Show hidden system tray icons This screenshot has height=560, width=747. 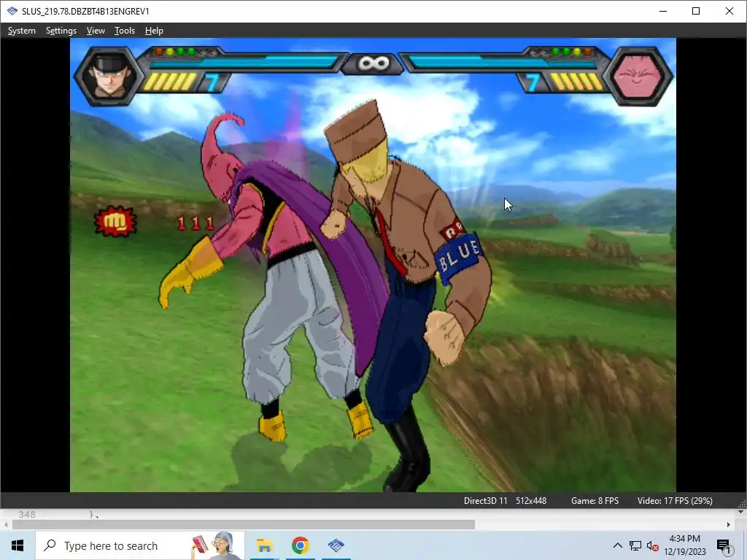(617, 545)
